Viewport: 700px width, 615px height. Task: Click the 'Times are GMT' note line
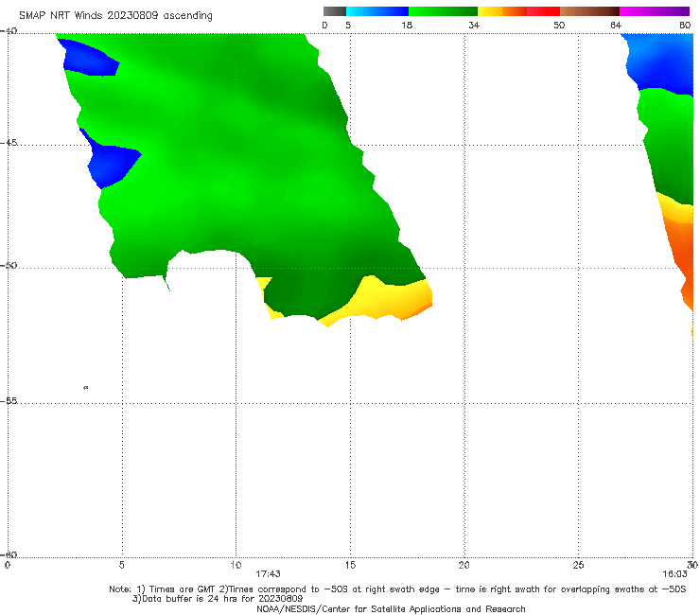[397, 589]
